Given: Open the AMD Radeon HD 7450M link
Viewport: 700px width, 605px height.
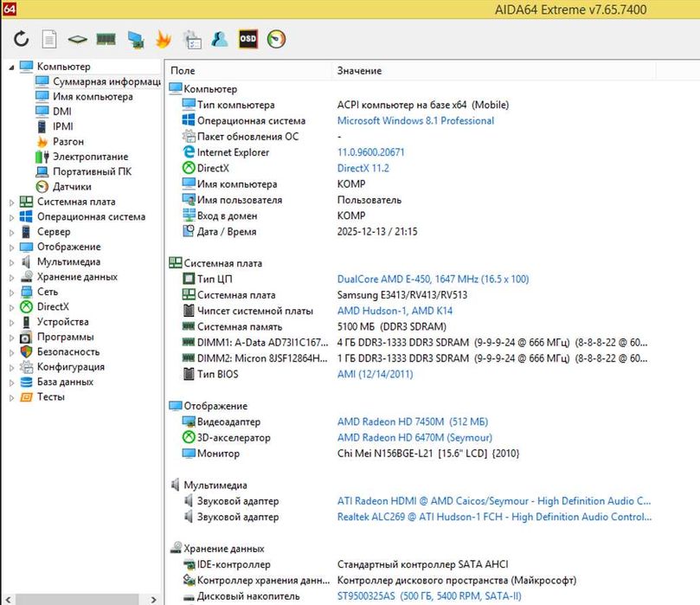Looking at the screenshot, I should tap(413, 422).
